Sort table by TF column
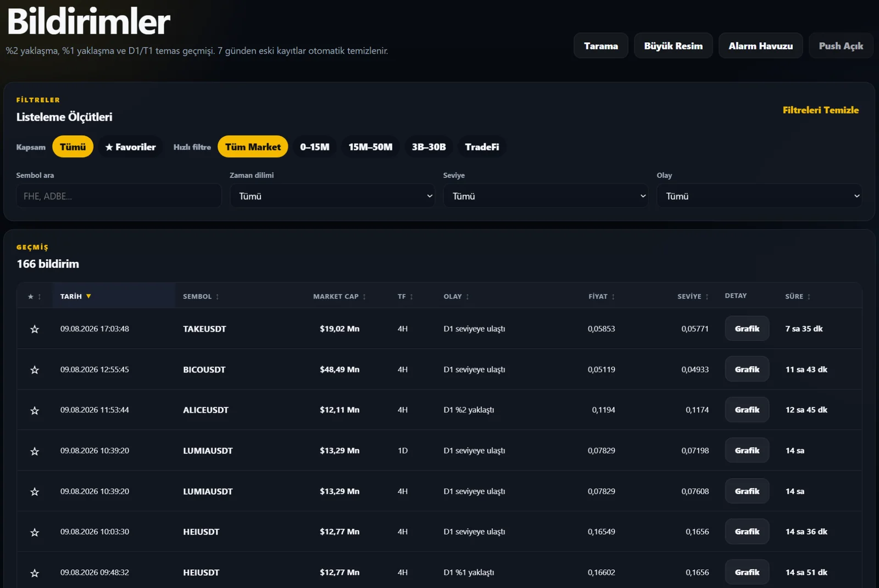 click(405, 296)
